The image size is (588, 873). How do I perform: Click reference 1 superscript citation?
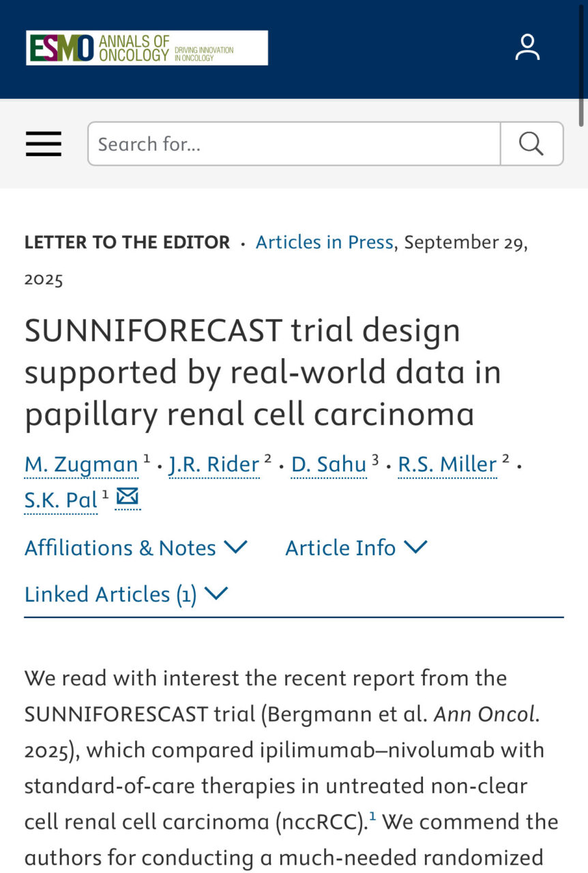coord(373,814)
